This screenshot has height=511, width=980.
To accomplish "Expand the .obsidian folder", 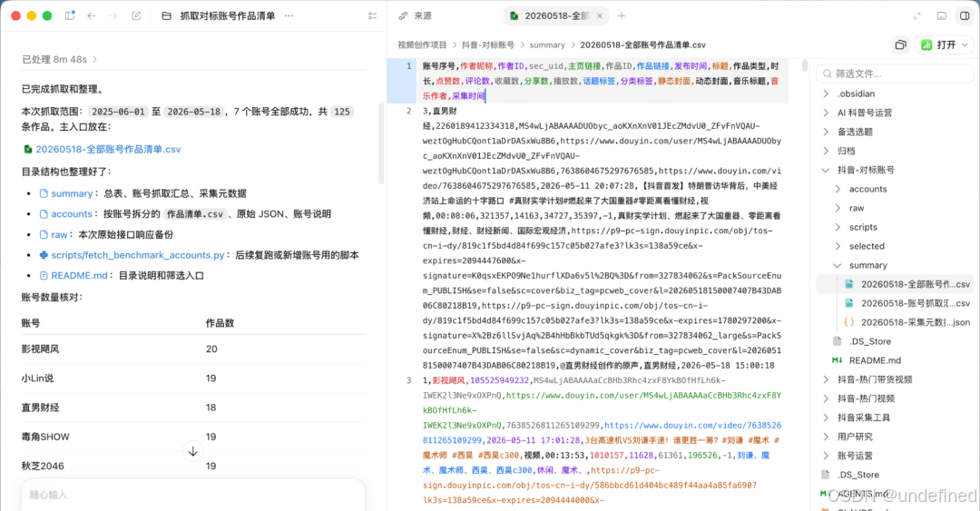I will point(826,93).
